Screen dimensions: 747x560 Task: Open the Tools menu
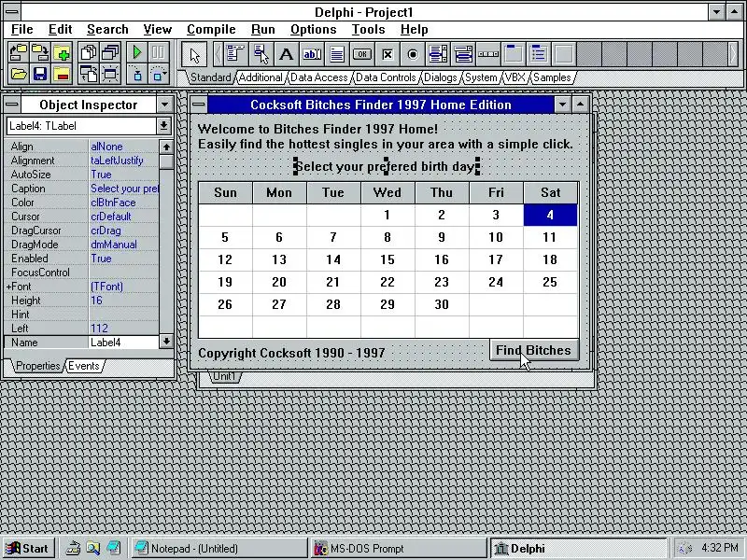point(368,30)
